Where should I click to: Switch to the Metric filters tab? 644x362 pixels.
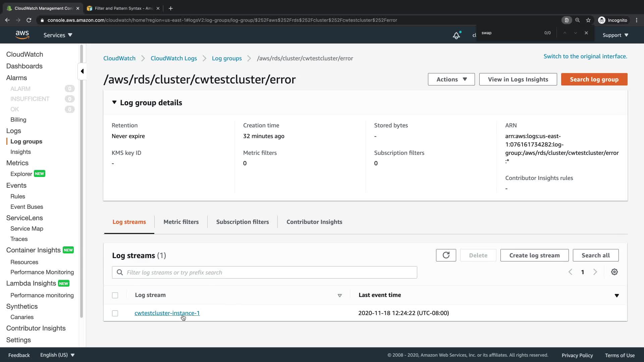(181, 222)
